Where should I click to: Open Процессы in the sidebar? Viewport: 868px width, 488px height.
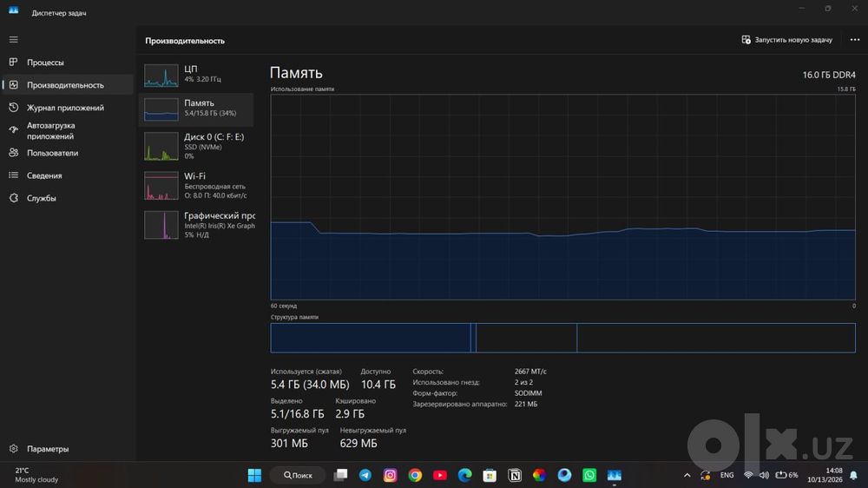pyautogui.click(x=68, y=62)
